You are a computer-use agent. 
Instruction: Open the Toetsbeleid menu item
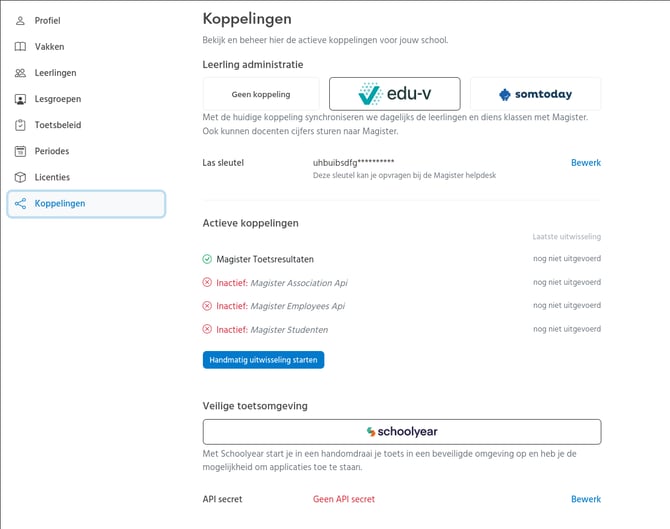coord(58,125)
